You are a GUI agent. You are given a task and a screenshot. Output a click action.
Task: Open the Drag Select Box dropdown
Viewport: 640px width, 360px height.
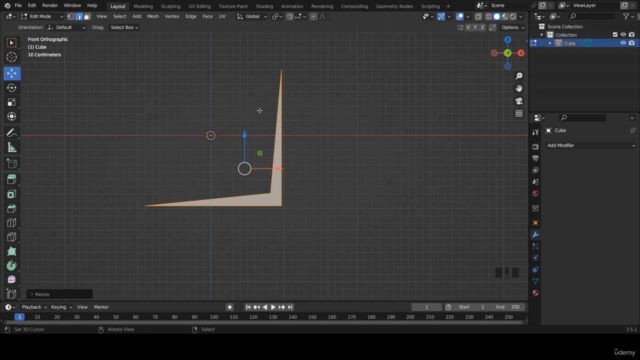(124, 27)
